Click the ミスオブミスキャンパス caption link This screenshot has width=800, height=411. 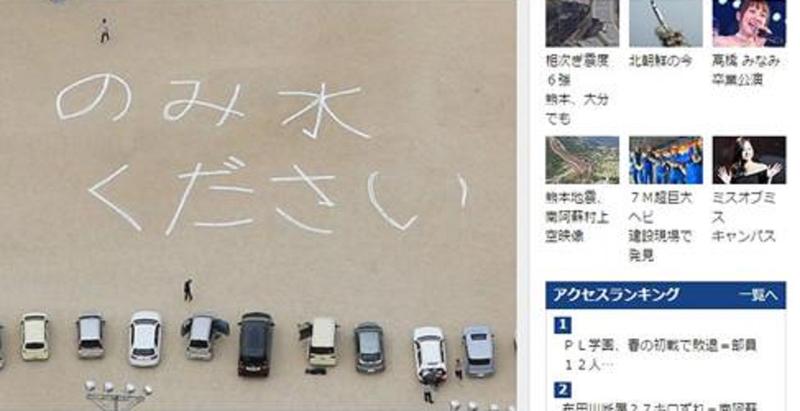pos(744,217)
